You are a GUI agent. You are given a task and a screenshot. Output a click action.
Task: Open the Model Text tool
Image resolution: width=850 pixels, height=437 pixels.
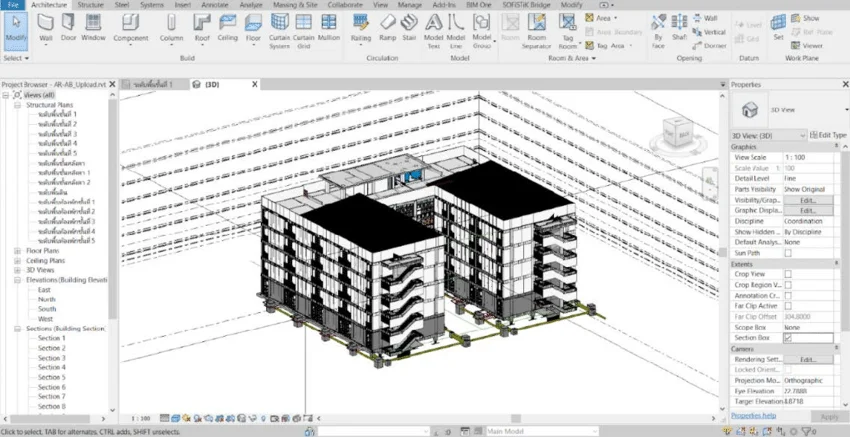click(434, 31)
